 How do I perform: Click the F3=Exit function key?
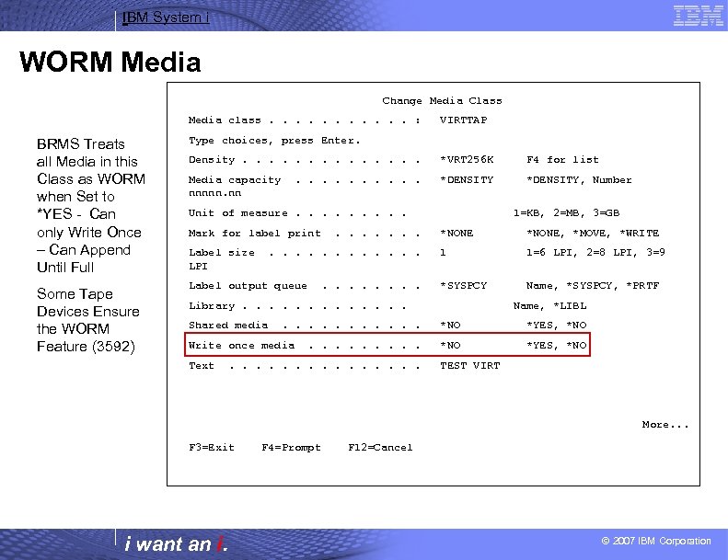[212, 448]
